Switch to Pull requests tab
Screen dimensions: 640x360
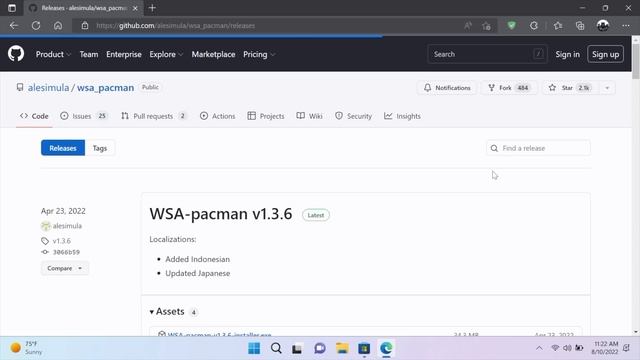click(x=154, y=116)
